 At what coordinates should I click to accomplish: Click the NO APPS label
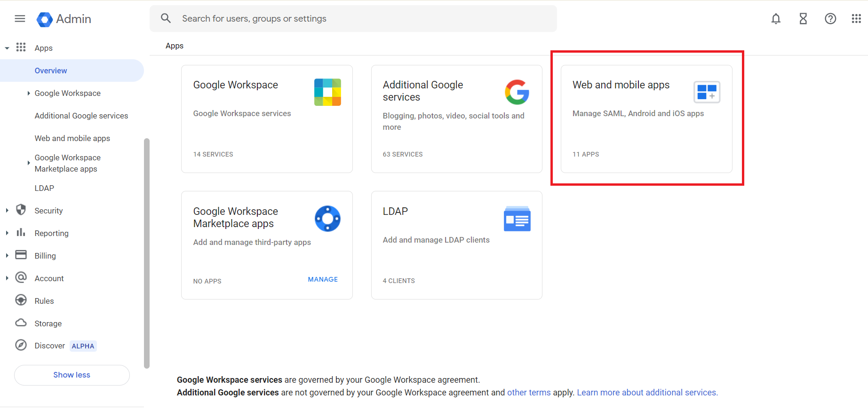pos(207,281)
